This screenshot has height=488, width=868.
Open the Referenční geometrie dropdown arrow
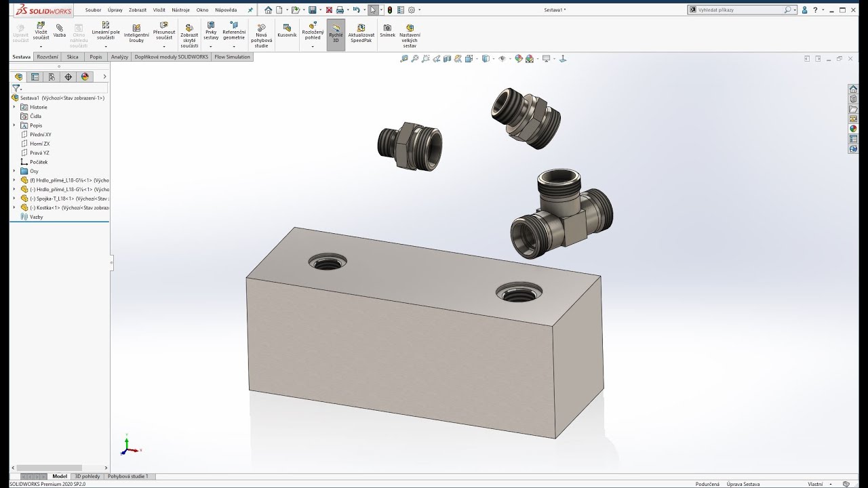pos(234,46)
